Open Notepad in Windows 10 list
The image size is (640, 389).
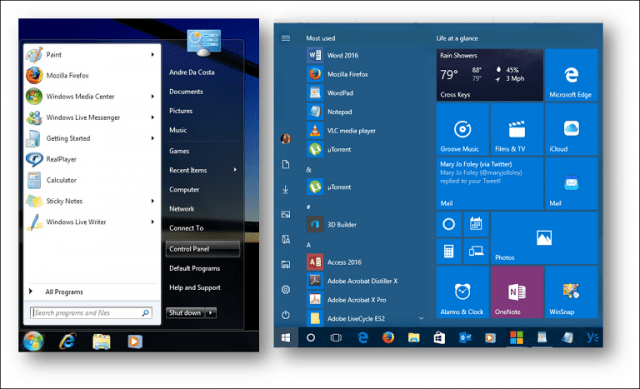(329, 111)
